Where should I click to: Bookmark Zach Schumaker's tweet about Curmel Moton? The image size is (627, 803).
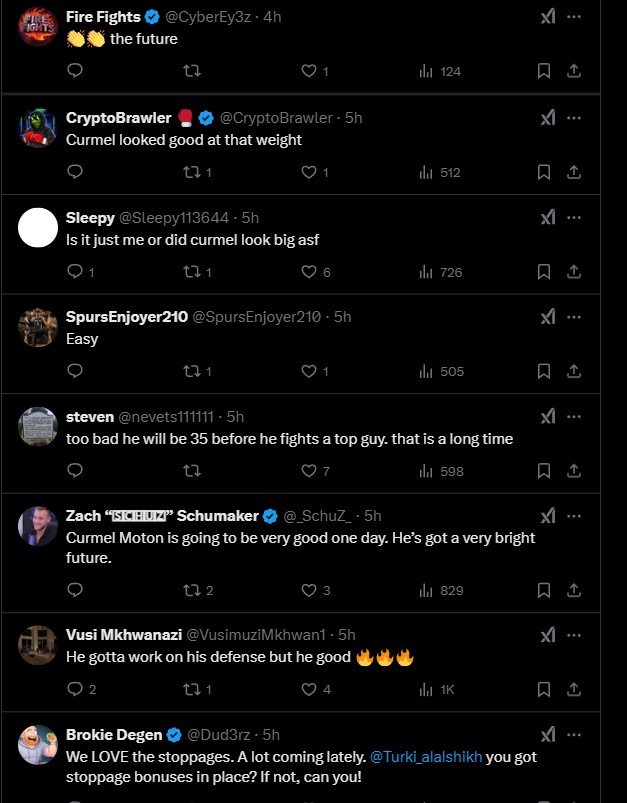542,590
